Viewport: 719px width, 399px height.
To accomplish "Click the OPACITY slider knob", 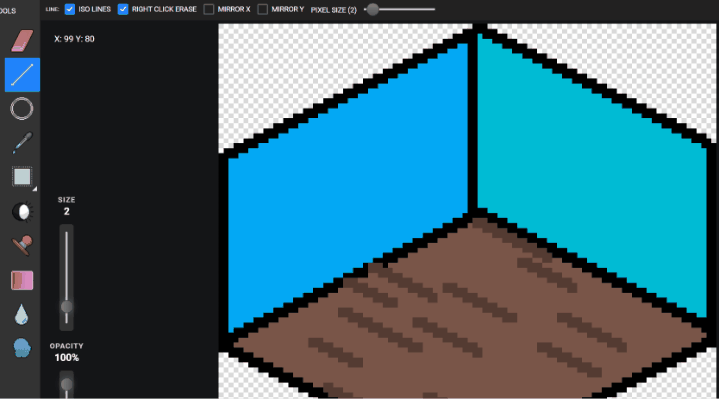I will (66, 384).
